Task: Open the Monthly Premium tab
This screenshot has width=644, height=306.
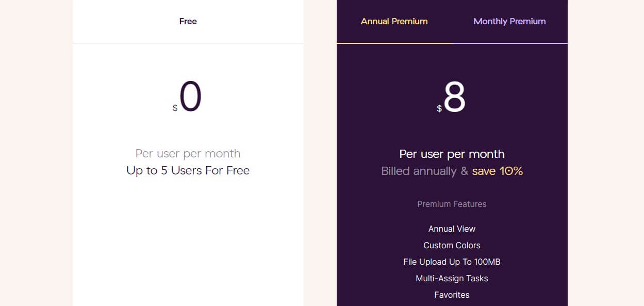Action: (x=510, y=21)
